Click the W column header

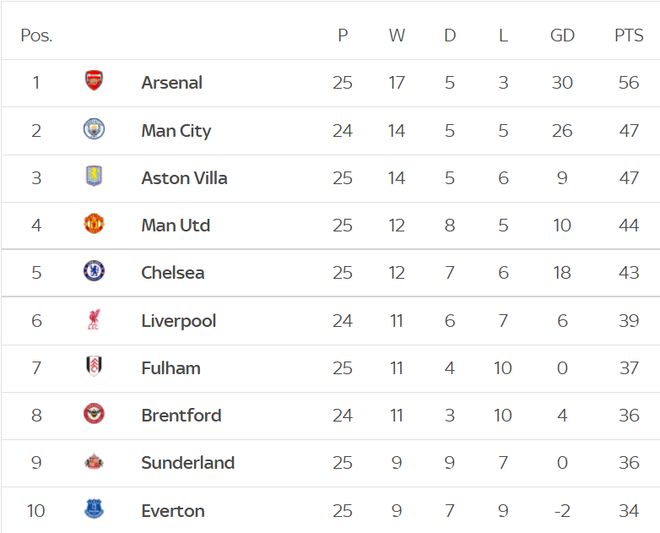point(397,36)
